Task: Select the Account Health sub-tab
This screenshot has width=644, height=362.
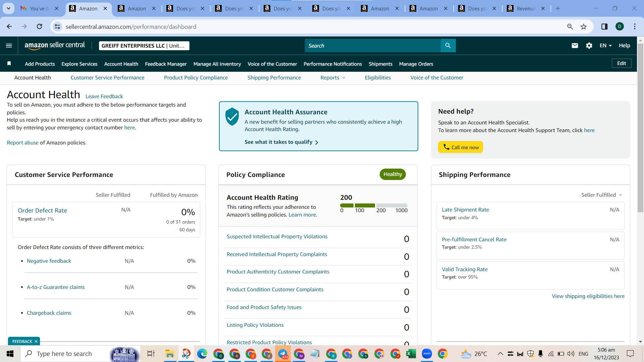Action: [x=33, y=78]
